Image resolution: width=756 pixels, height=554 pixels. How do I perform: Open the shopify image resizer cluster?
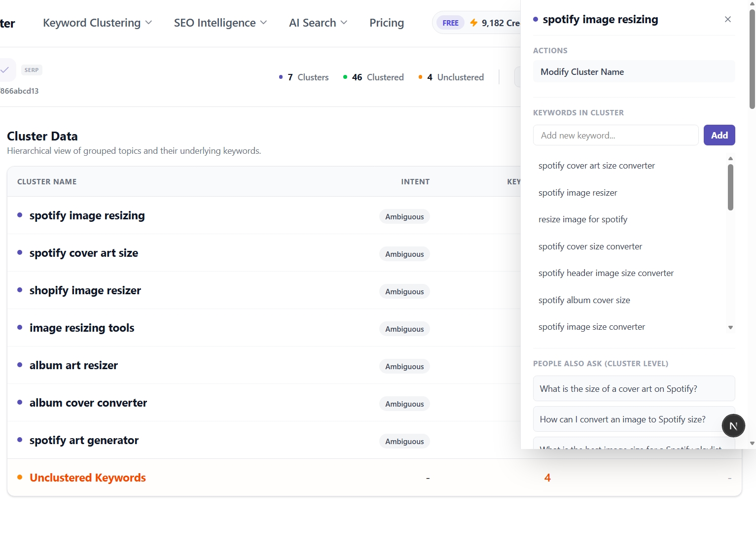[x=264, y=290]
